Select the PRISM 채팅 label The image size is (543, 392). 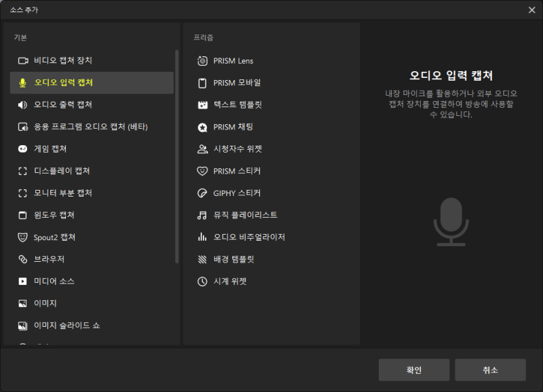coord(233,127)
